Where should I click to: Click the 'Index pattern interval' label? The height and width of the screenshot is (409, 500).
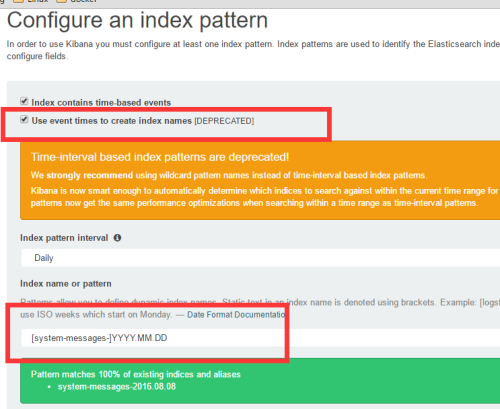(64, 238)
